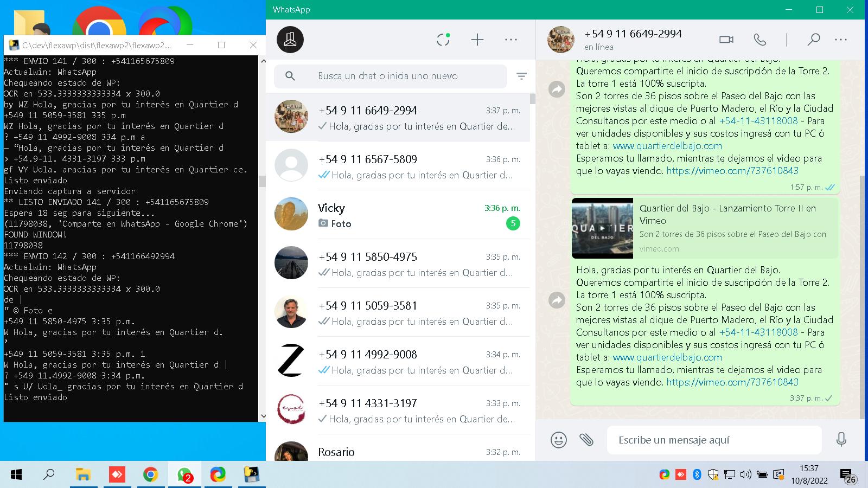Click Vicky's profile picture in chat list
Screen dimensions: 868x488
pyautogui.click(x=291, y=214)
